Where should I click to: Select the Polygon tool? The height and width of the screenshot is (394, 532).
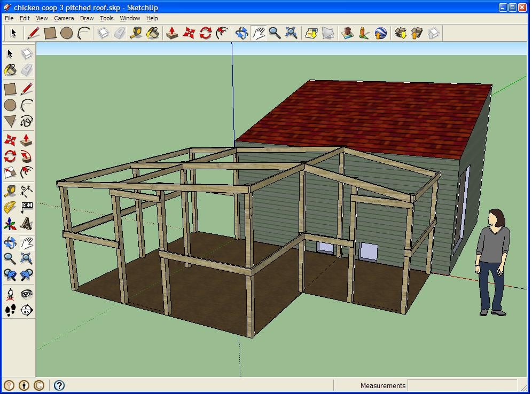click(10, 121)
